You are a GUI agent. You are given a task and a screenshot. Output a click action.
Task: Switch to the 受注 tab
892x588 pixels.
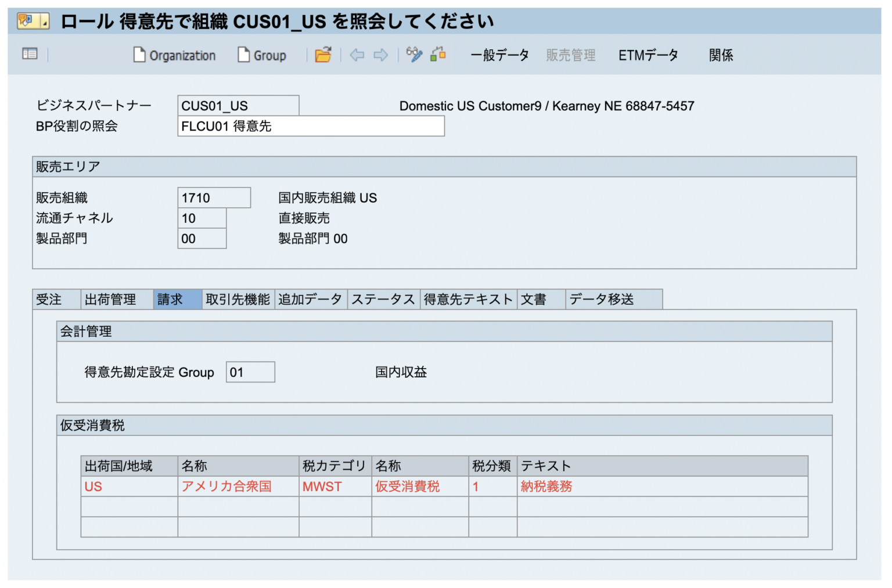(x=49, y=300)
